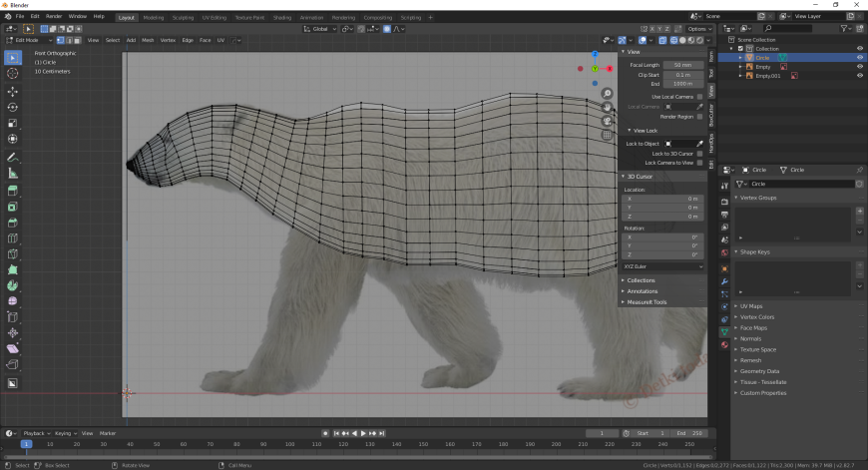Open the Options button in the viewport header

point(698,29)
